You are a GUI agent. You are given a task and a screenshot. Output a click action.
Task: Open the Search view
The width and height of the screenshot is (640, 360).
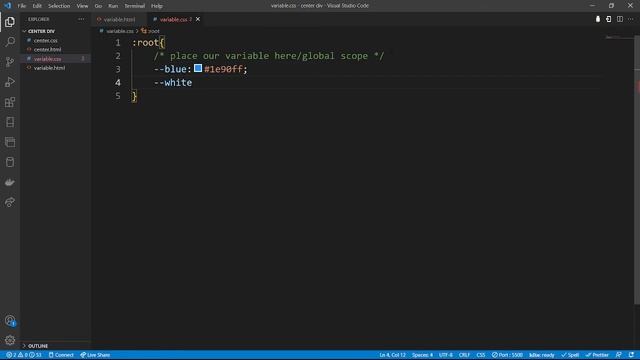pos(10,42)
